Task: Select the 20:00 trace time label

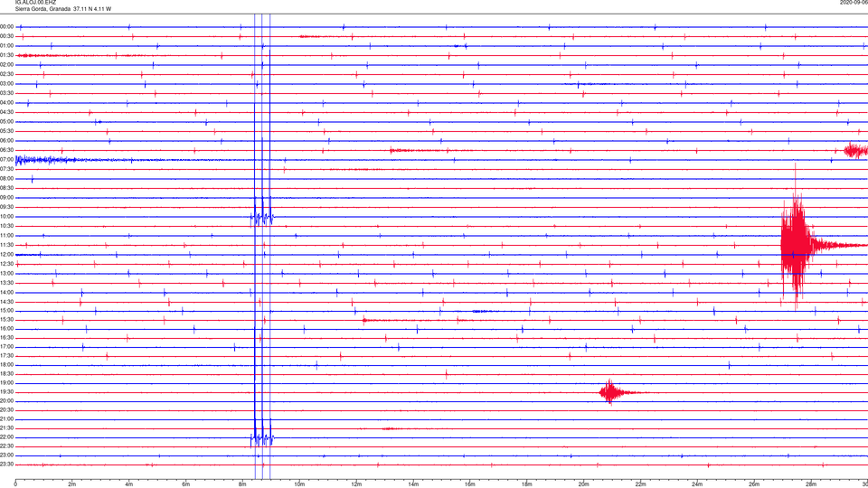Action: click(x=6, y=400)
